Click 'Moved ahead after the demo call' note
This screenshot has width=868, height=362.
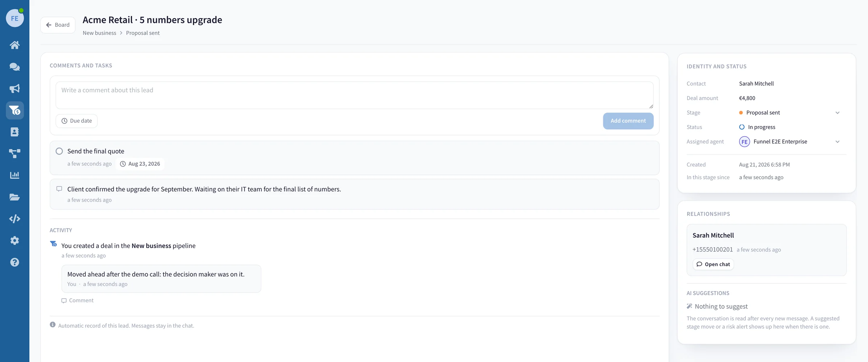point(156,274)
